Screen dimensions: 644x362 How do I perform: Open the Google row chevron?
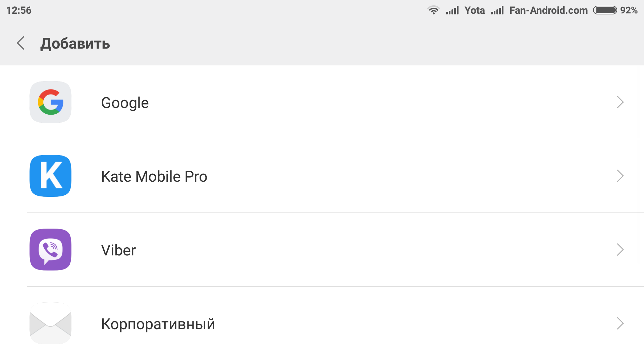620,102
